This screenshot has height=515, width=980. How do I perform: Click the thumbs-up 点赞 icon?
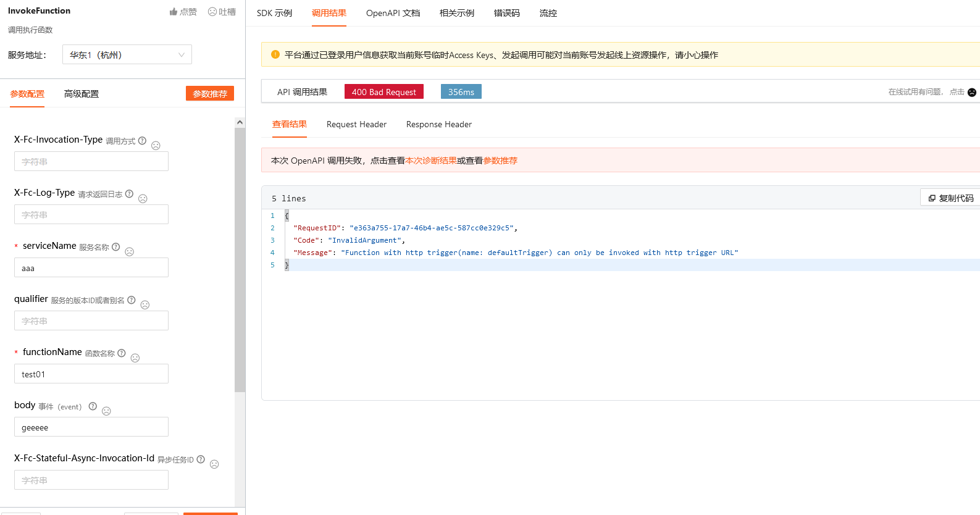pos(174,12)
